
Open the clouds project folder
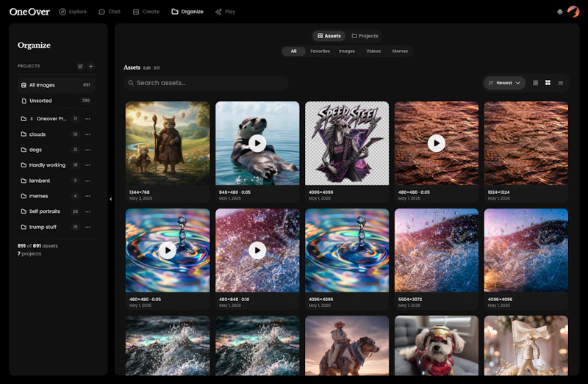(x=37, y=134)
